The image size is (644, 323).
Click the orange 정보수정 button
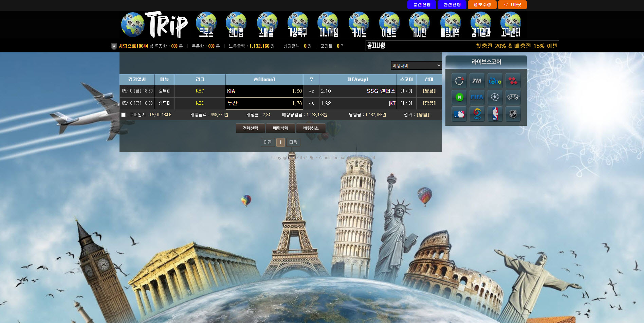click(482, 5)
